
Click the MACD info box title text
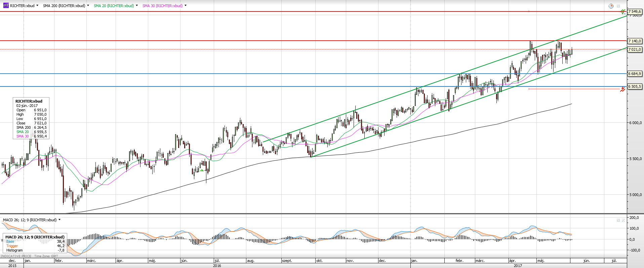tap(35, 237)
